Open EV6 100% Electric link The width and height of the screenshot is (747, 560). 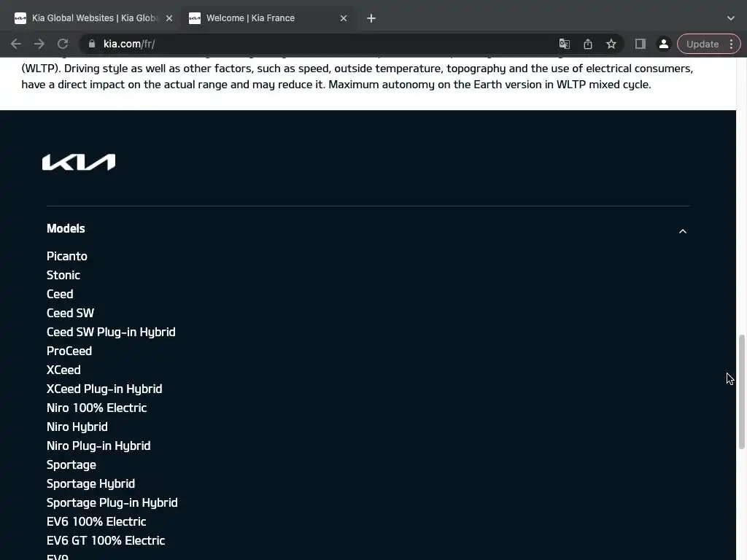click(x=96, y=522)
